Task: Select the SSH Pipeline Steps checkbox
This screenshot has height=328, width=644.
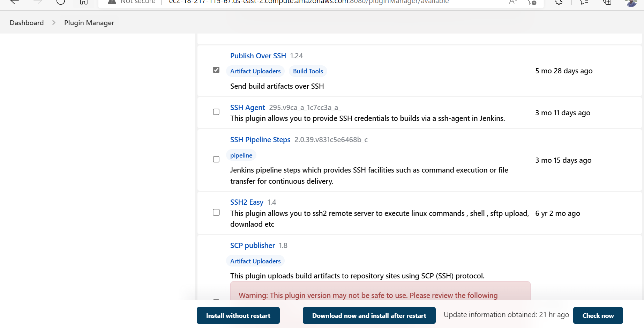Action: (x=216, y=159)
